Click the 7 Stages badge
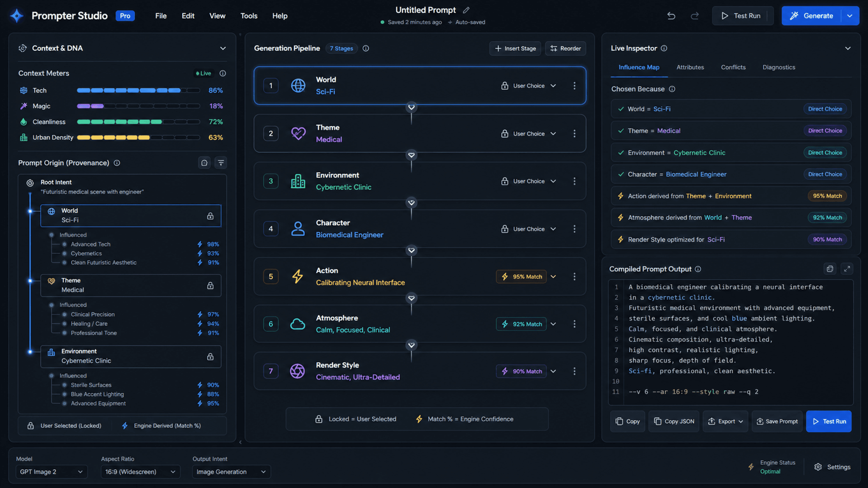Image resolution: width=868 pixels, height=488 pixels. click(x=342, y=48)
